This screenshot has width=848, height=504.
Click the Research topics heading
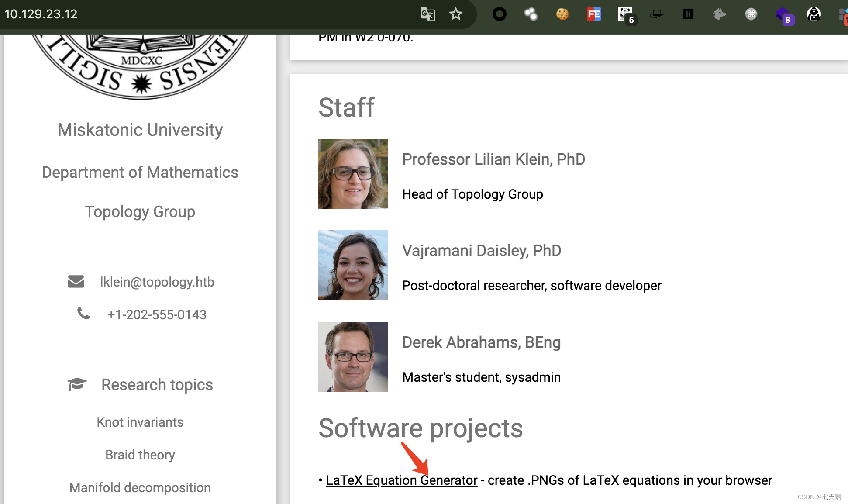(x=157, y=385)
